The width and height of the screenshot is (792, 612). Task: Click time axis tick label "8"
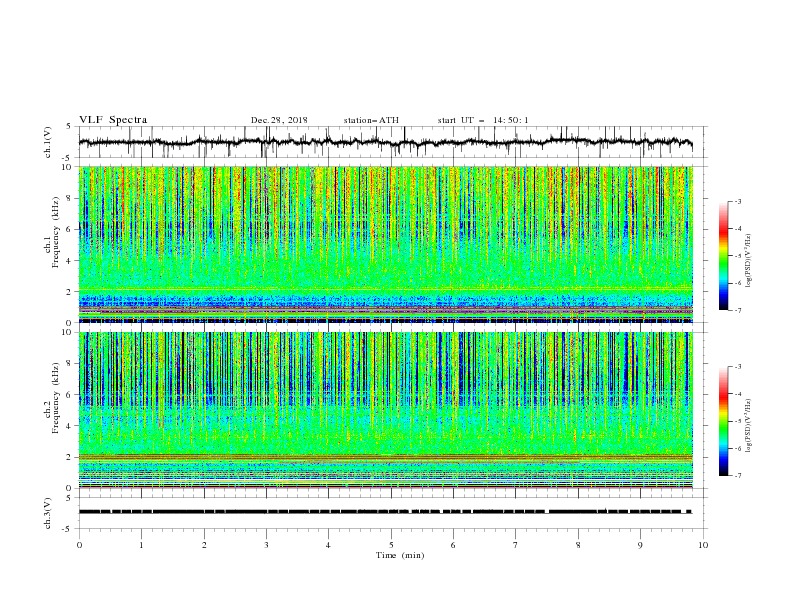pyautogui.click(x=578, y=545)
